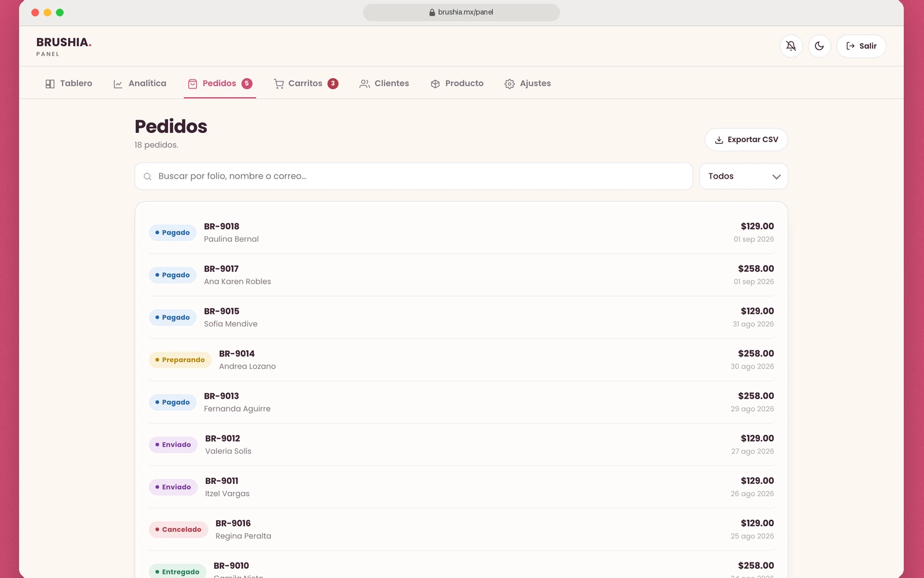Click the browser address bar

point(461,12)
